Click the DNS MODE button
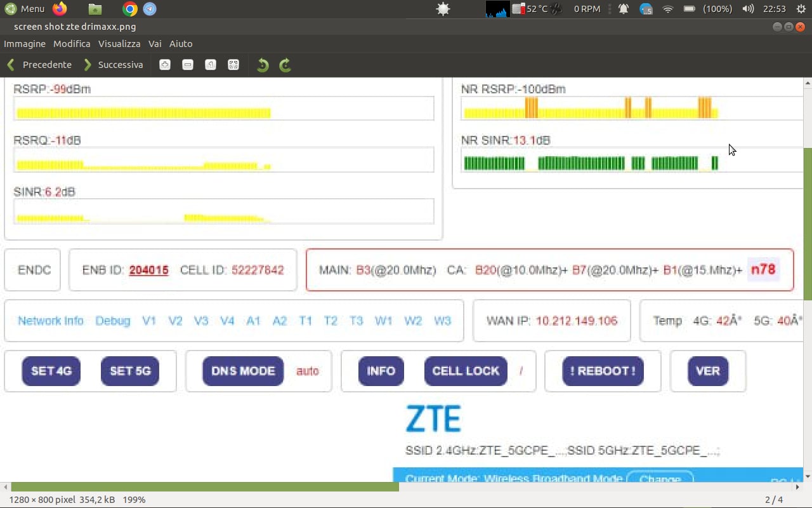 click(x=243, y=371)
